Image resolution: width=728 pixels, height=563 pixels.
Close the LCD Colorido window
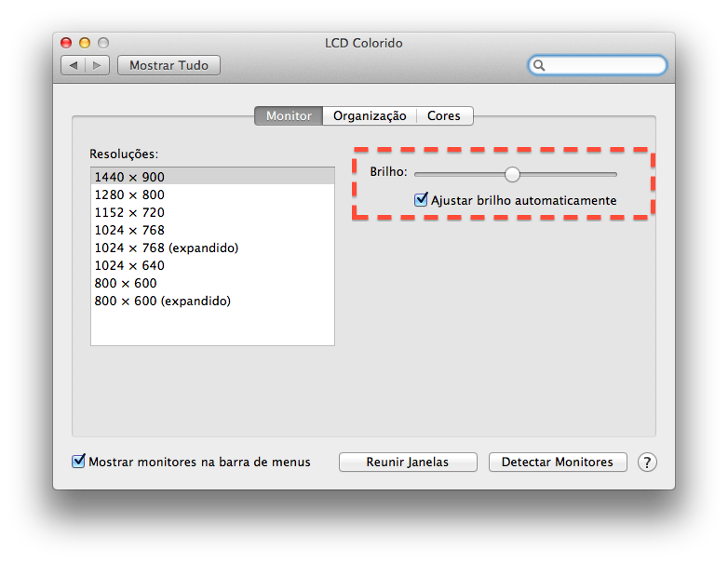[x=66, y=43]
